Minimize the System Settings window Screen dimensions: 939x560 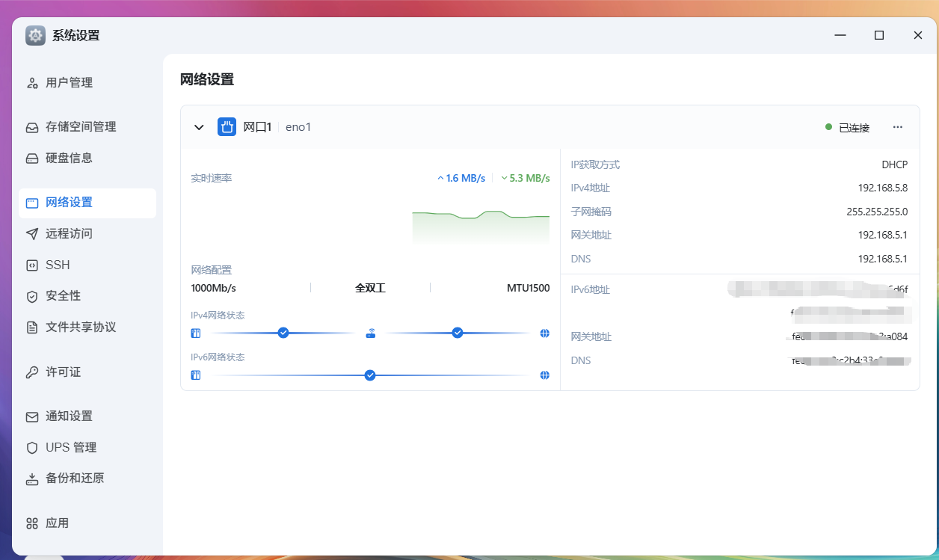(x=842, y=35)
